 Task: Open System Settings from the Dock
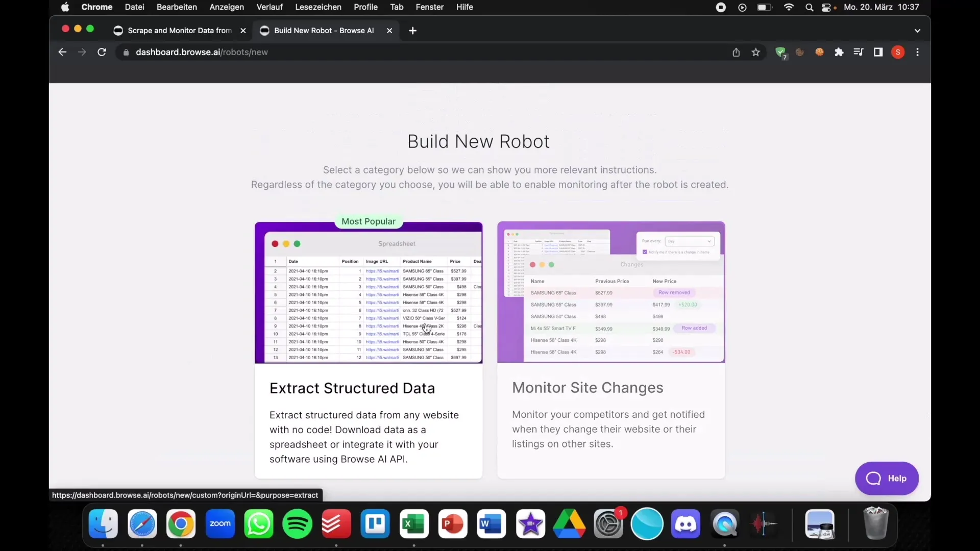click(608, 524)
